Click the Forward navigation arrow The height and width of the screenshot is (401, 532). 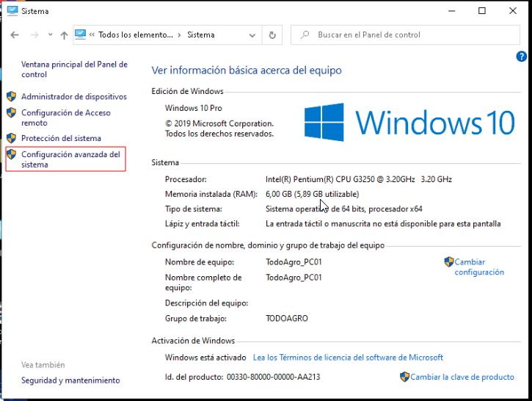pyautogui.click(x=34, y=35)
